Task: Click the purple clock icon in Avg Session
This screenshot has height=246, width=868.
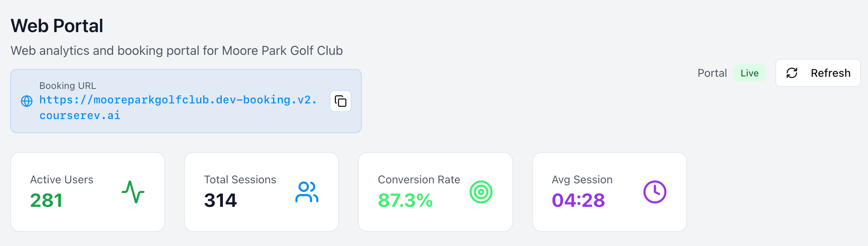Action: point(655,192)
